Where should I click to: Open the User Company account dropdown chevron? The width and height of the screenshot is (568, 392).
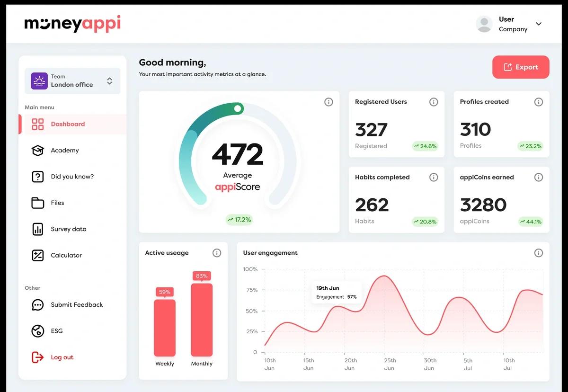(538, 24)
